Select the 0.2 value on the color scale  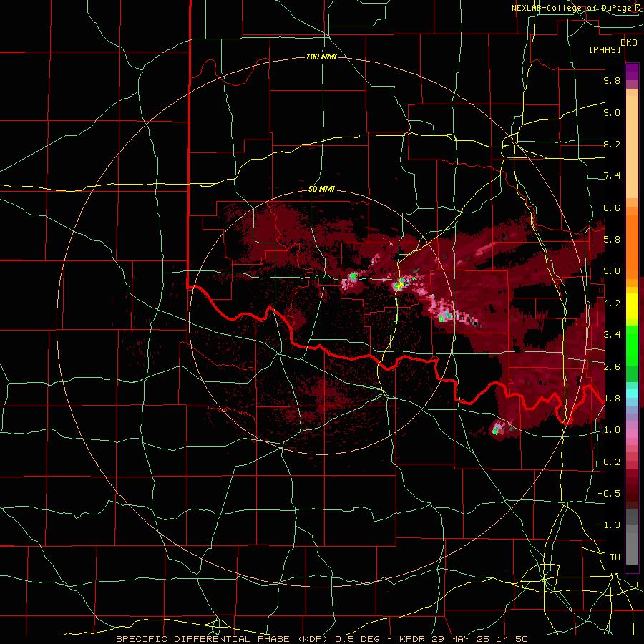click(612, 462)
